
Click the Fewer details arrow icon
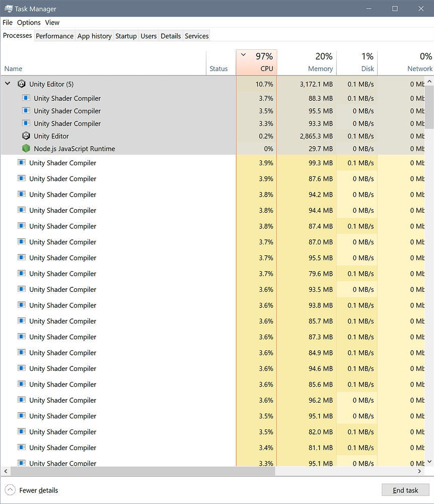pyautogui.click(x=10, y=490)
